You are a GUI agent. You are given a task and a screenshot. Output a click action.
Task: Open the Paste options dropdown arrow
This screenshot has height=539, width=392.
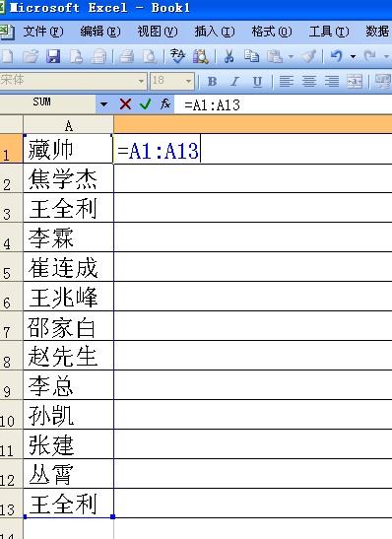(x=291, y=56)
